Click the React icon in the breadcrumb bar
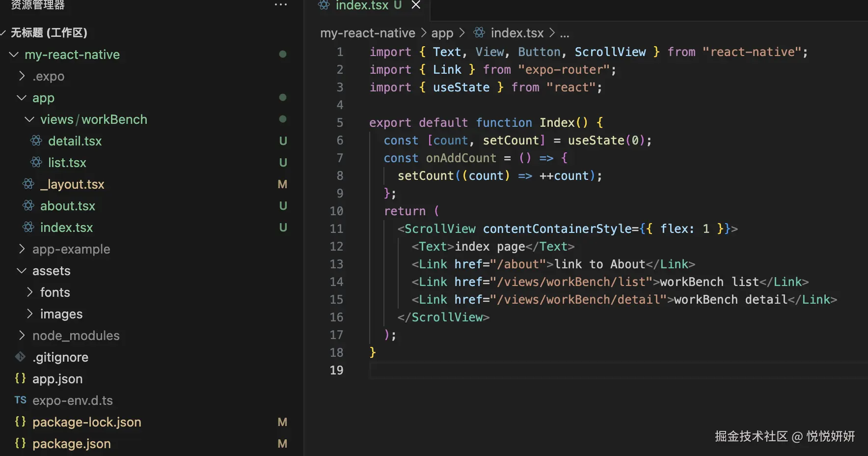Screen dimensions: 868x456 (x=479, y=32)
